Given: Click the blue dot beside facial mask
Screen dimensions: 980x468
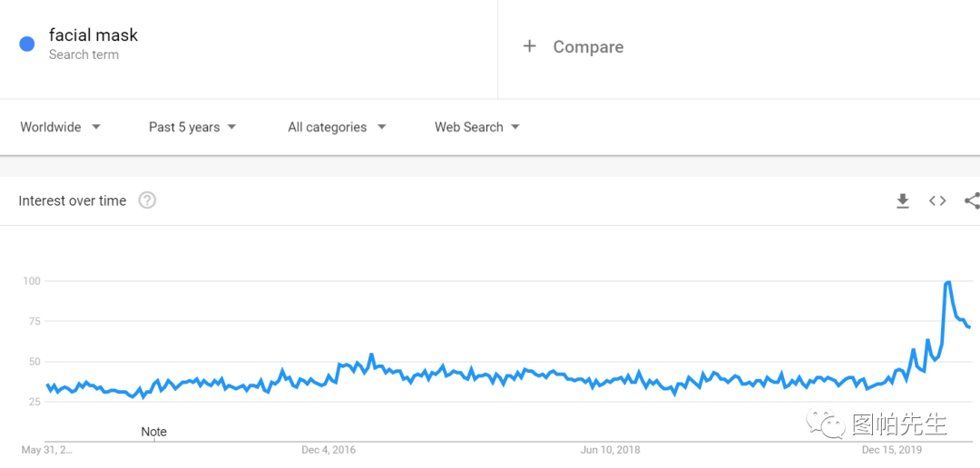Looking at the screenshot, I should [x=27, y=44].
